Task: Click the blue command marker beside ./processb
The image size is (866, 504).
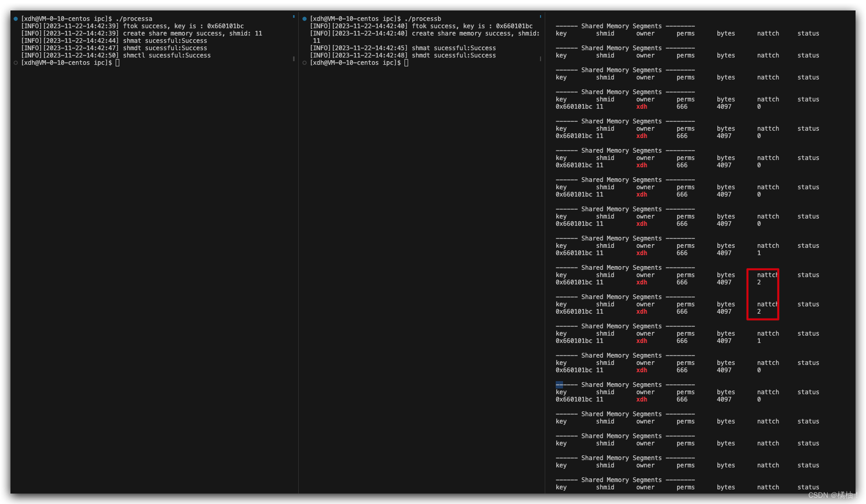Action: tap(305, 19)
